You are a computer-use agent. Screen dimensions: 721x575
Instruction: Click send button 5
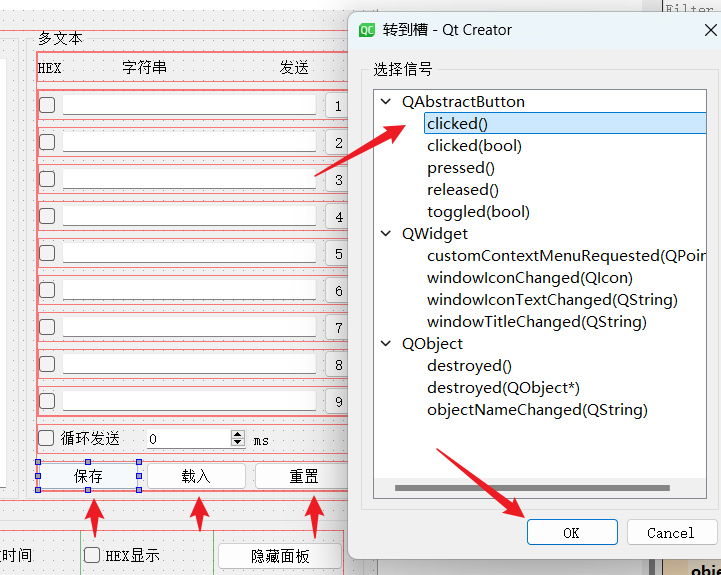(338, 254)
